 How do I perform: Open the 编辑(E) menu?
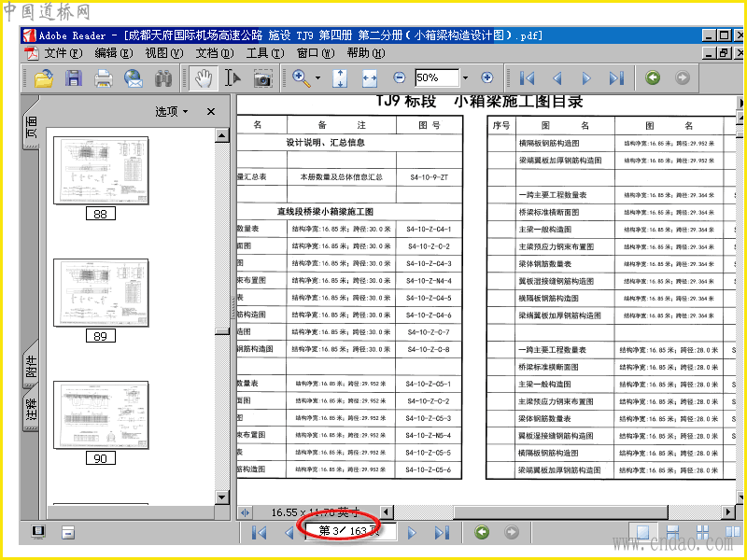(113, 53)
